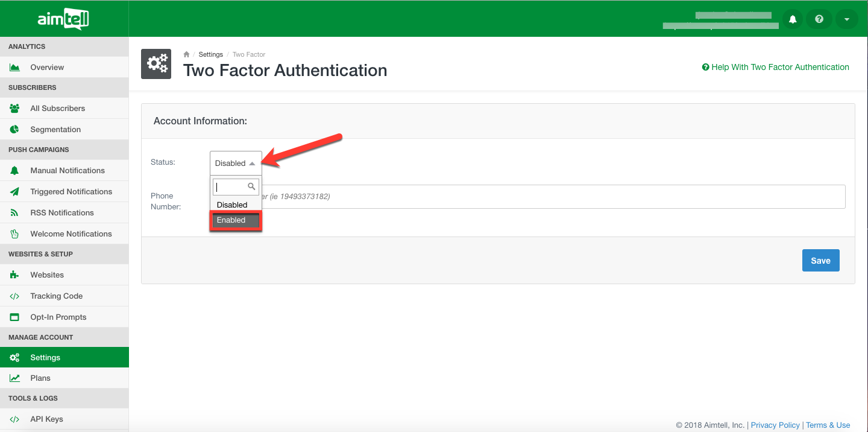Click the Triggered Notifications paper plane icon

[14, 192]
